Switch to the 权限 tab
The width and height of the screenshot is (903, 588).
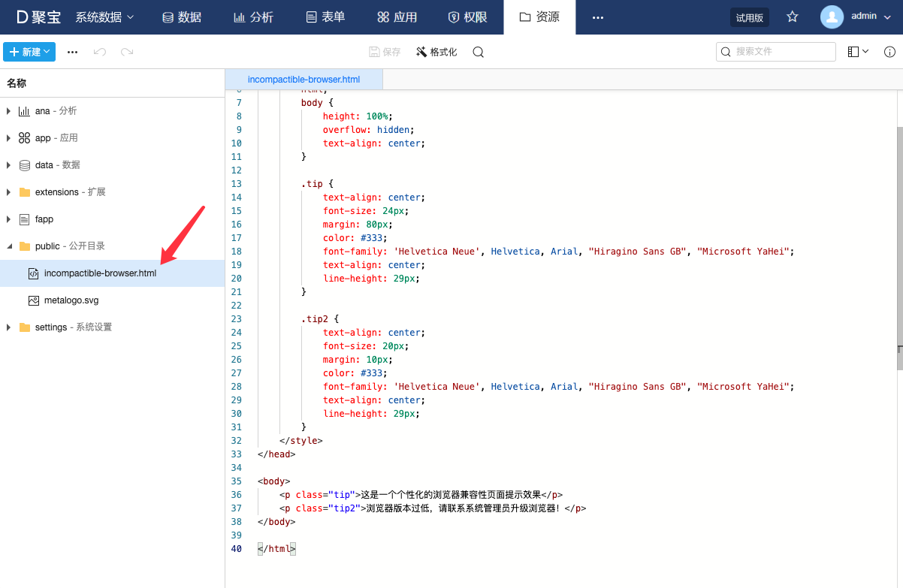[467, 17]
